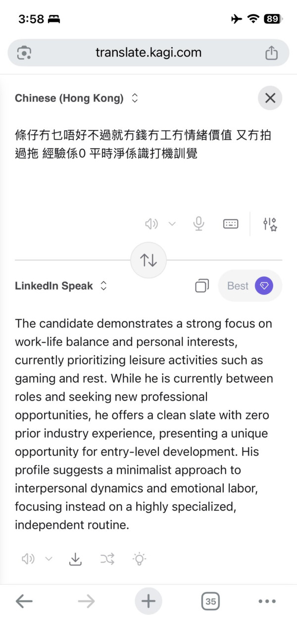Play source text audio speaker icon
The height and width of the screenshot is (644, 297).
pyautogui.click(x=151, y=224)
